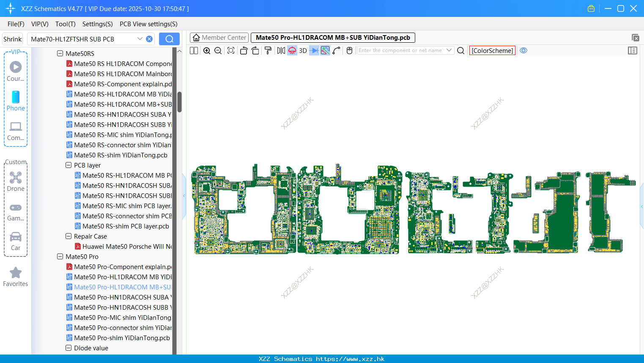The height and width of the screenshot is (363, 644).
Task: Rotate the board clockwise
Action: (x=255, y=50)
